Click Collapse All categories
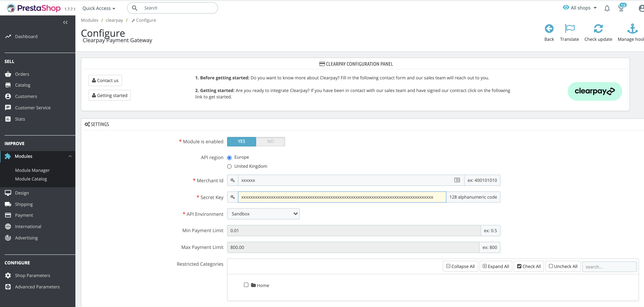 click(460, 266)
